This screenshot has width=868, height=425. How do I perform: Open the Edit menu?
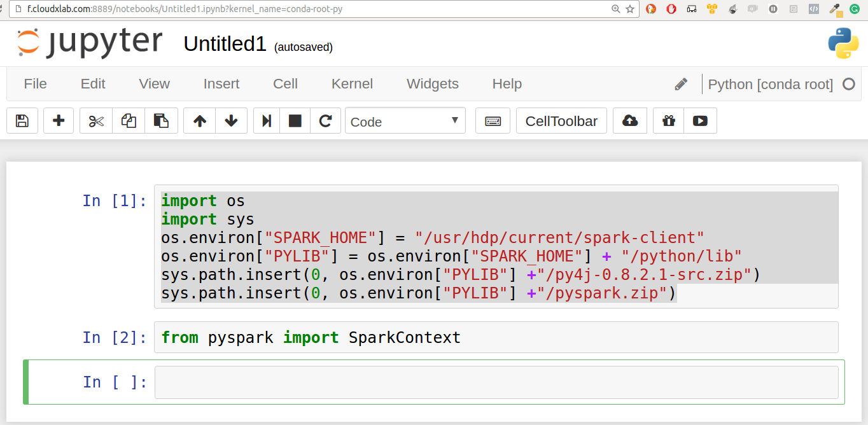click(93, 84)
